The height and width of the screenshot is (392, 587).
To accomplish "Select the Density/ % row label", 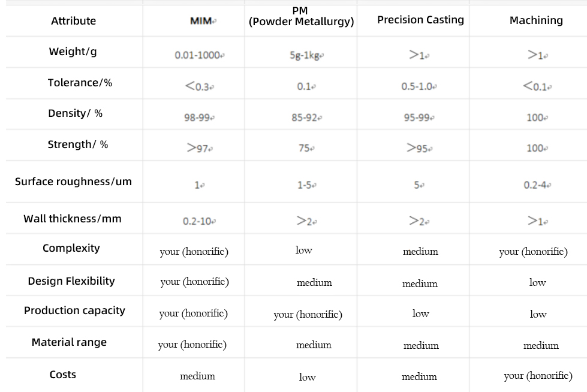I will (75, 113).
